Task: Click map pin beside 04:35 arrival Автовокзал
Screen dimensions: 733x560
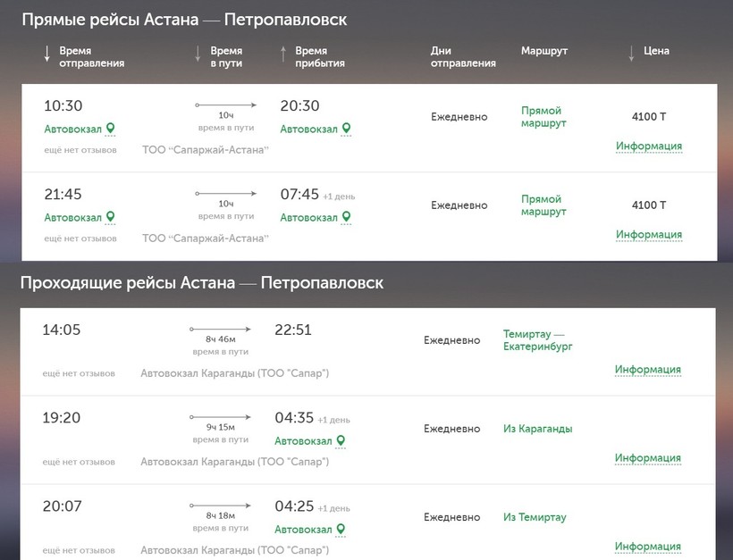Action: [x=341, y=440]
